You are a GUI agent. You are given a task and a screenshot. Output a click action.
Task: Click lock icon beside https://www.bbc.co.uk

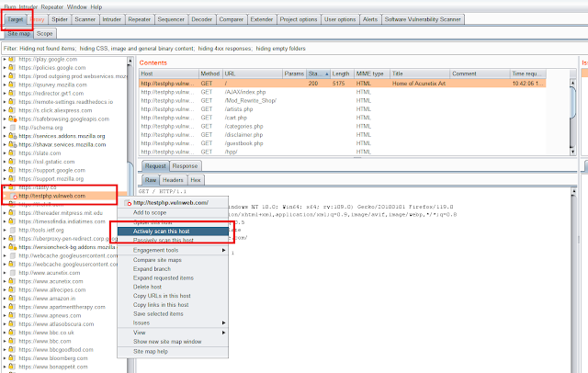12,333
